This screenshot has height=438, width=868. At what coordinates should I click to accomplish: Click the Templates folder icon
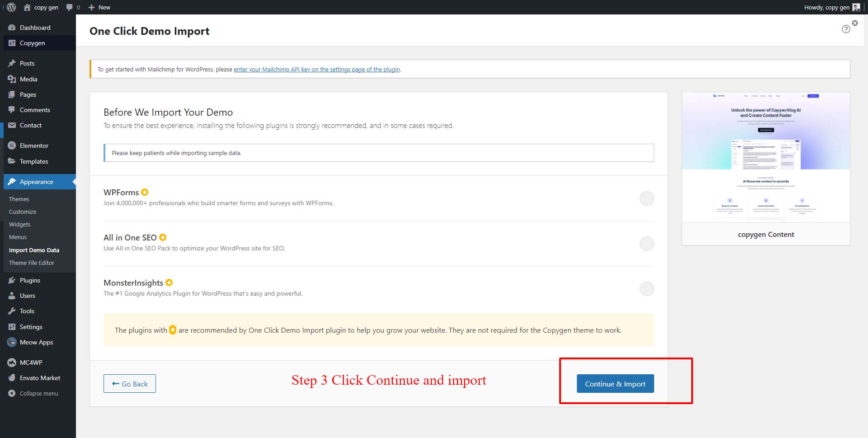(x=12, y=161)
